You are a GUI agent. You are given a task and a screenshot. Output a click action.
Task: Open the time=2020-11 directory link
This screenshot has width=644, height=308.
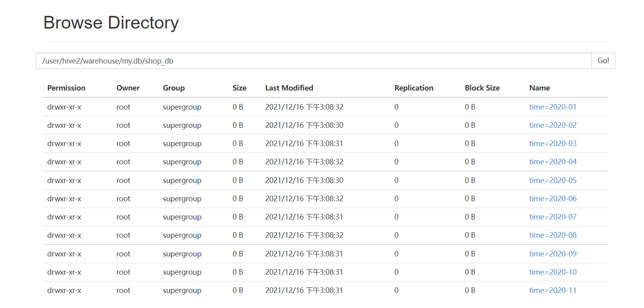tap(552, 290)
